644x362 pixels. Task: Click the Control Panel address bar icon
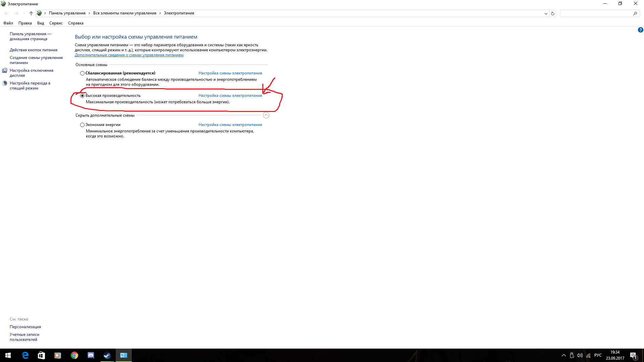tap(39, 13)
